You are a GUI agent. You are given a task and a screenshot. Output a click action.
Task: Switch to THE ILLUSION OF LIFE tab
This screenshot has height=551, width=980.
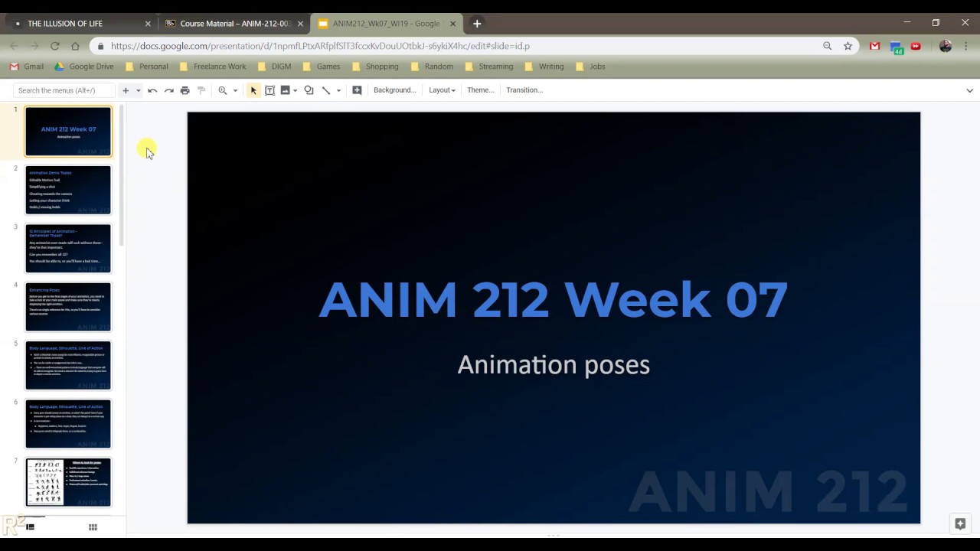coord(80,24)
